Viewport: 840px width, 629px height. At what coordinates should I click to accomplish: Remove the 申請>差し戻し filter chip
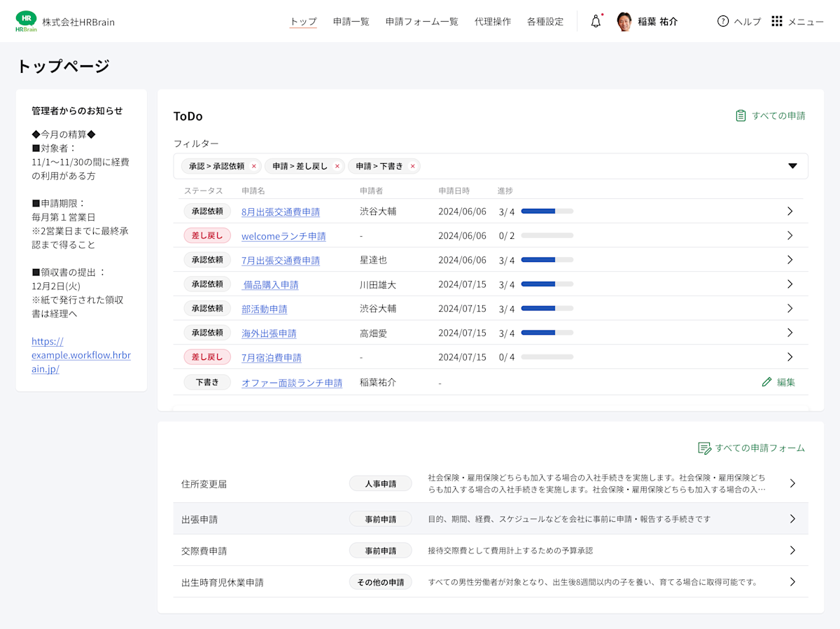pyautogui.click(x=337, y=166)
